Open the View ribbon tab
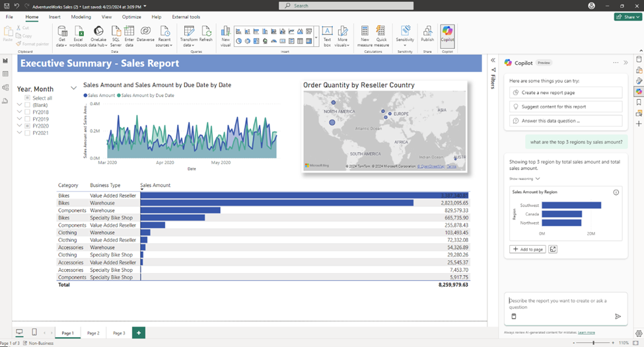Viewport: 644px width, 347px height. tap(106, 17)
